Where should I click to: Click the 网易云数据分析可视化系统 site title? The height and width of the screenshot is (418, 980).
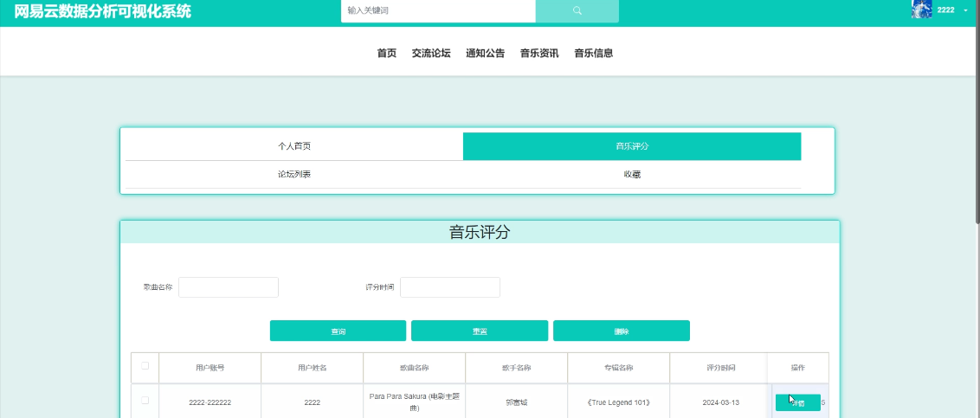[x=103, y=11]
